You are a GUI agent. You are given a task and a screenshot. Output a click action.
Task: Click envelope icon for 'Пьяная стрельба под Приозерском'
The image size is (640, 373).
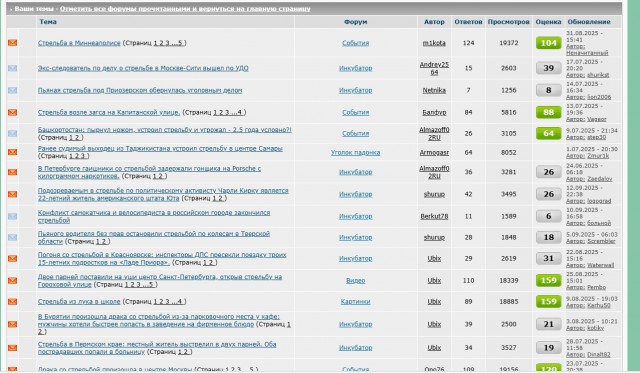13,90
